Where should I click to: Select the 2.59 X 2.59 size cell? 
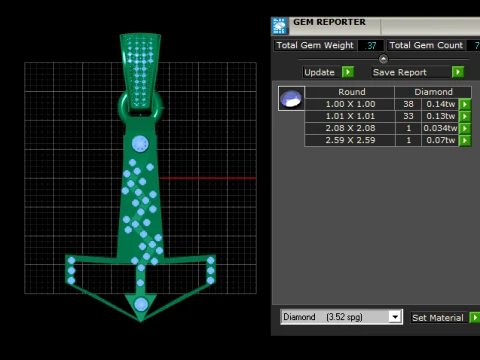350,140
